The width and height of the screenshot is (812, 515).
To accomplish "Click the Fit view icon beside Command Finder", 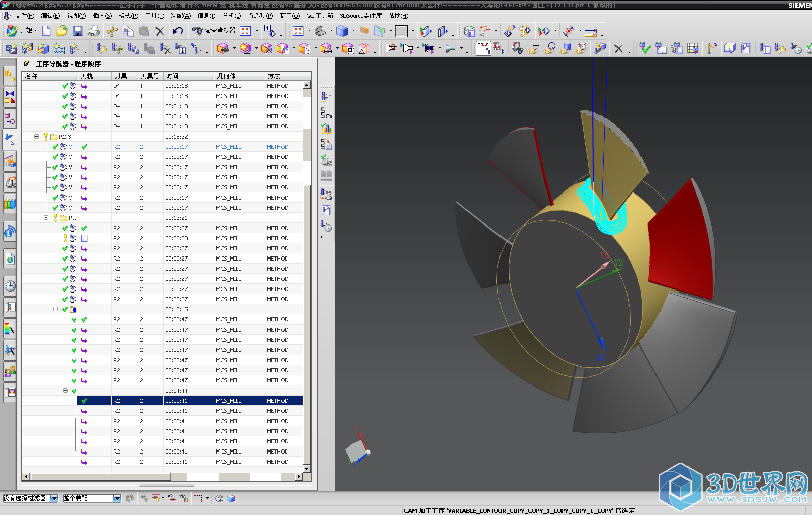I will tap(245, 31).
